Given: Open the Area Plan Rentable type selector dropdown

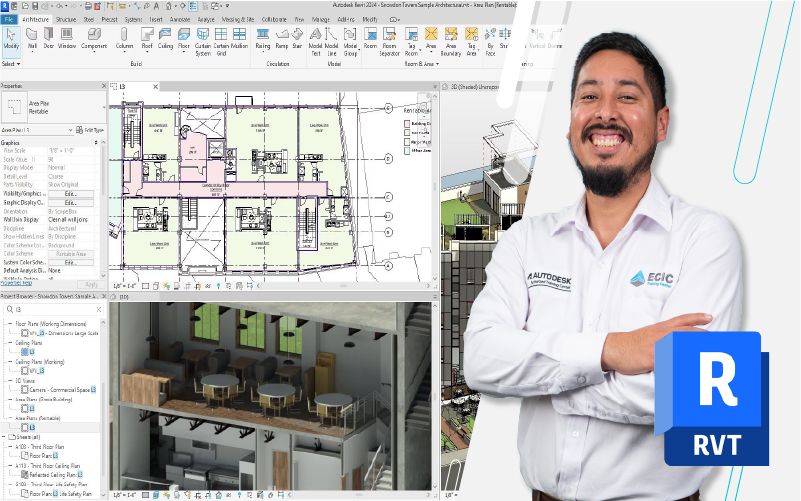Looking at the screenshot, I should 104,107.
